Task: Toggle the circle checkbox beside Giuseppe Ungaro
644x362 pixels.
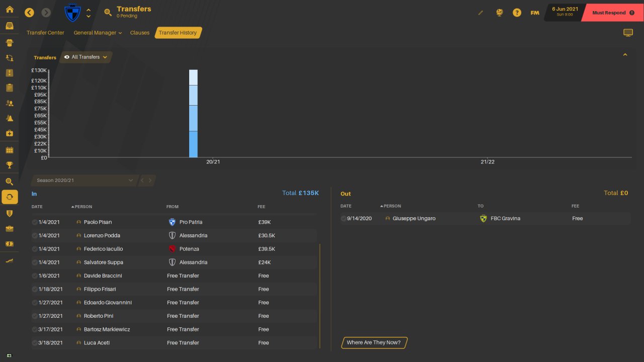Action: click(343, 218)
